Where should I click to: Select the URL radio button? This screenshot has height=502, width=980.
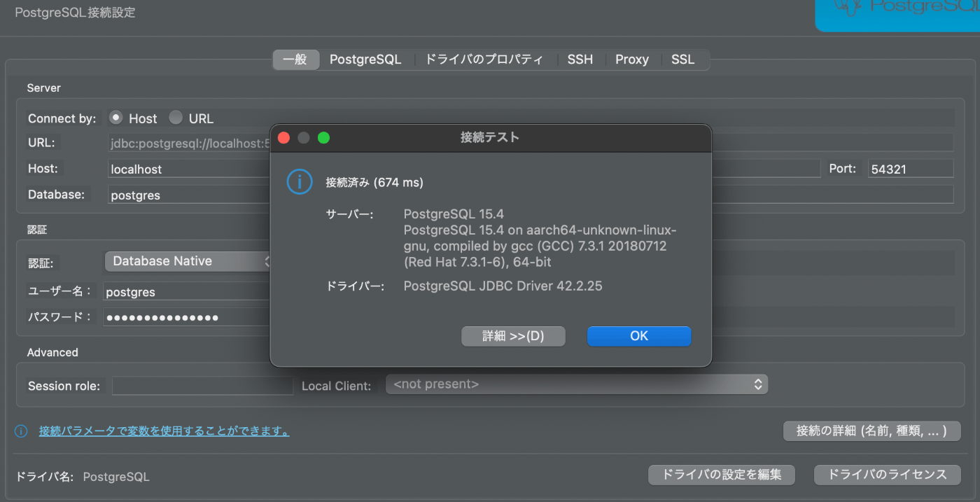tap(176, 118)
